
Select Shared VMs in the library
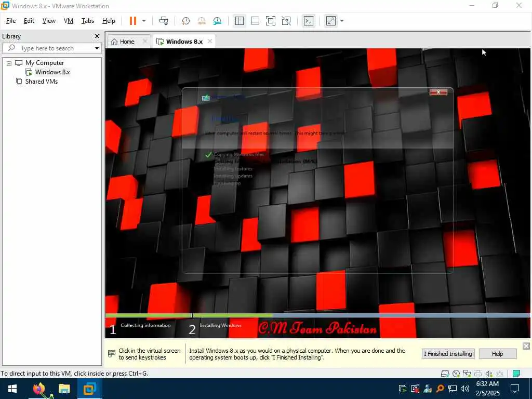point(42,82)
